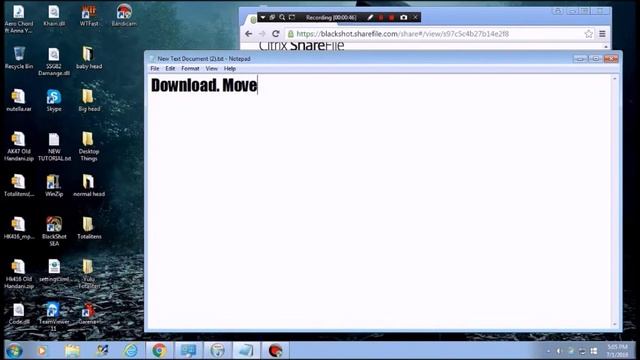Select the SSG82 Damange.dll file
This screenshot has height=360, width=640.
coord(54,62)
